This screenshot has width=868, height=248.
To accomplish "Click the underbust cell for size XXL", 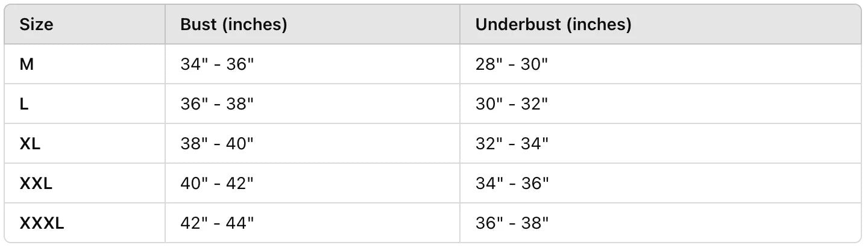I will click(x=512, y=184).
